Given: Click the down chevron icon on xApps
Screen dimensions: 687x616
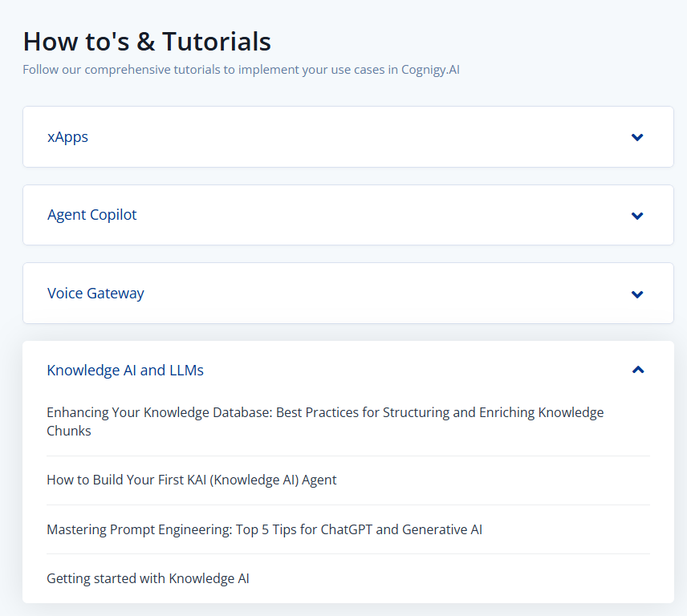Looking at the screenshot, I should (x=637, y=136).
